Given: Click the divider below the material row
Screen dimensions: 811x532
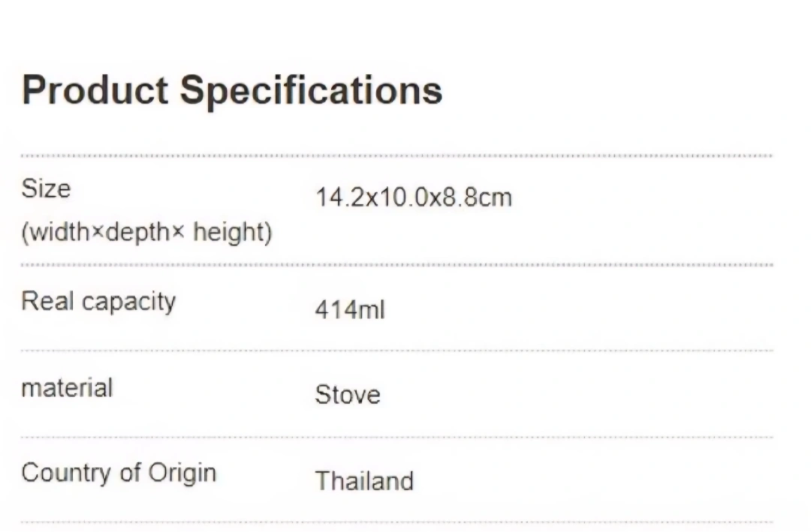Looking at the screenshot, I should (397, 437).
